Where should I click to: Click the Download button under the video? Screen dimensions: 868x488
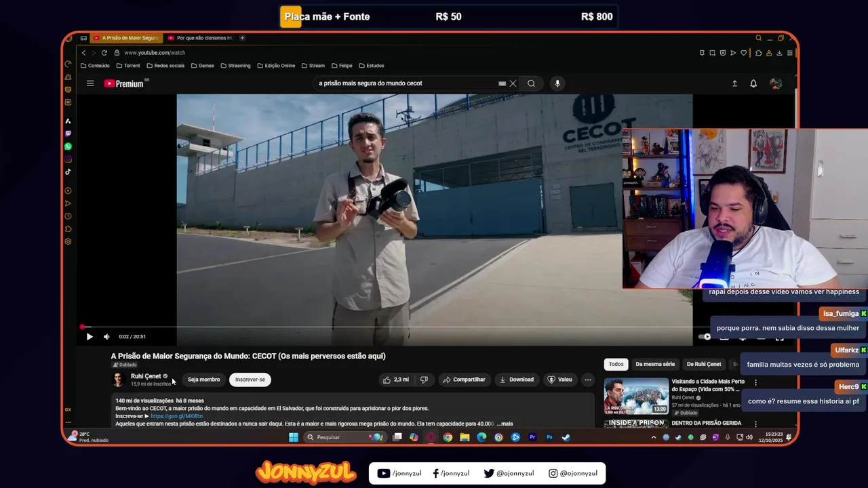[516, 380]
